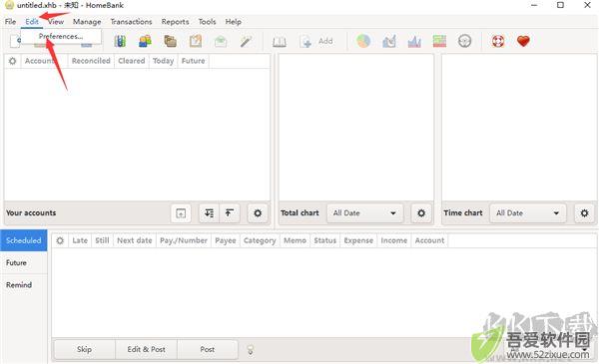Click Account column header in scheduled list

[429, 240]
